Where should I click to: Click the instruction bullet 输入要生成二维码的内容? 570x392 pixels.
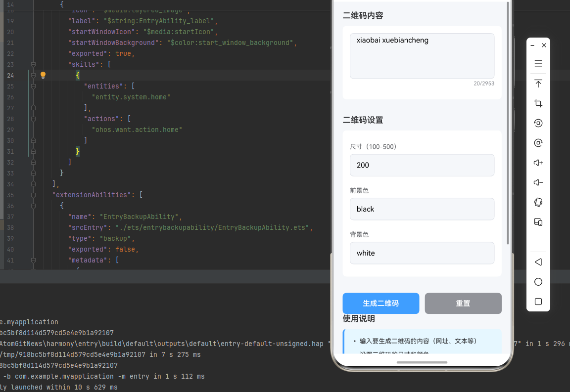point(418,341)
